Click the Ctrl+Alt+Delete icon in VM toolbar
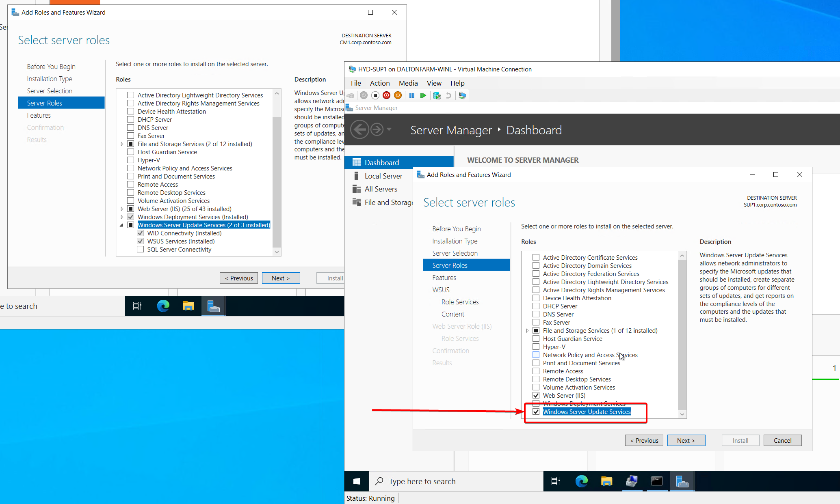This screenshot has width=840, height=504. [351, 95]
